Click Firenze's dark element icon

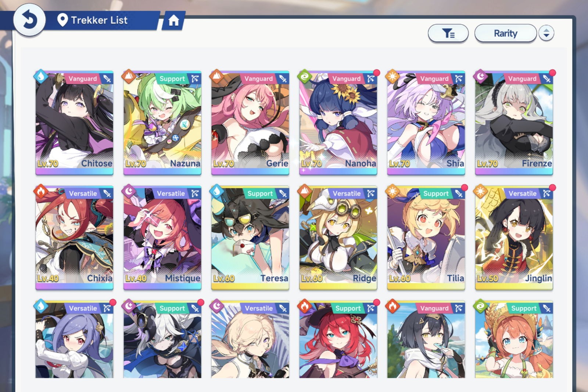point(480,77)
